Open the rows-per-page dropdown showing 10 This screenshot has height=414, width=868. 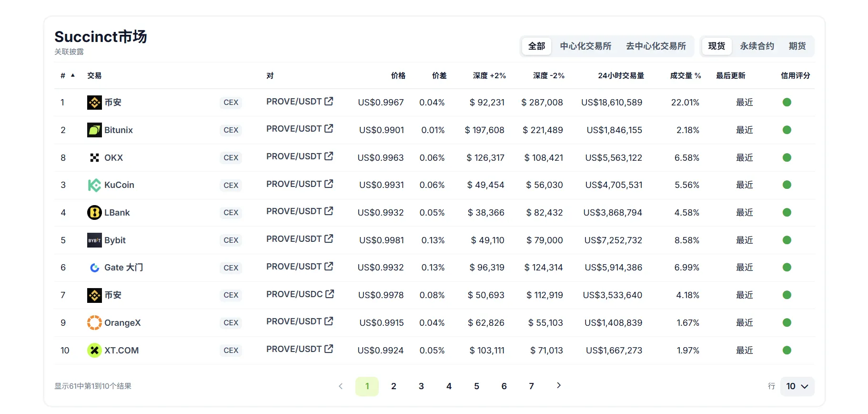(797, 386)
